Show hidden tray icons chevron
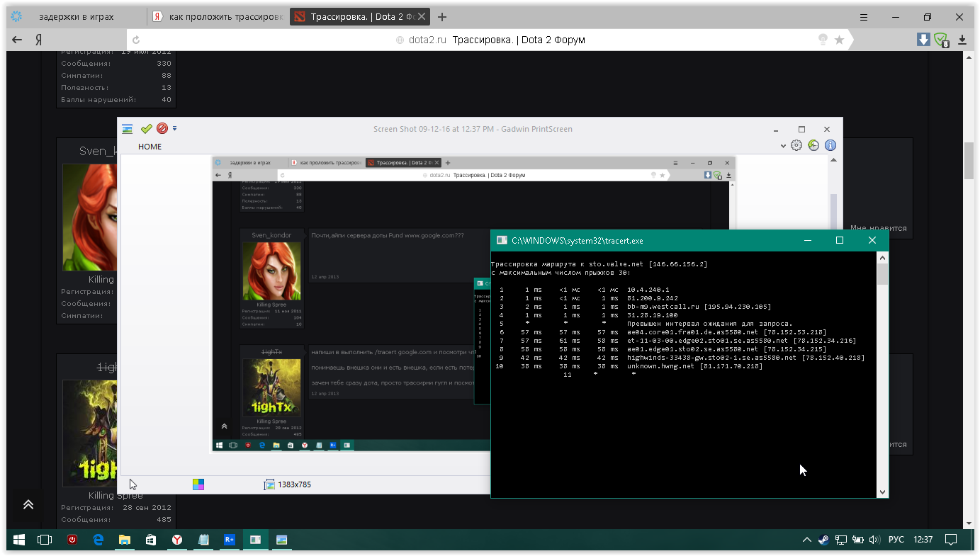Image resolution: width=980 pixels, height=556 pixels. pyautogui.click(x=806, y=540)
